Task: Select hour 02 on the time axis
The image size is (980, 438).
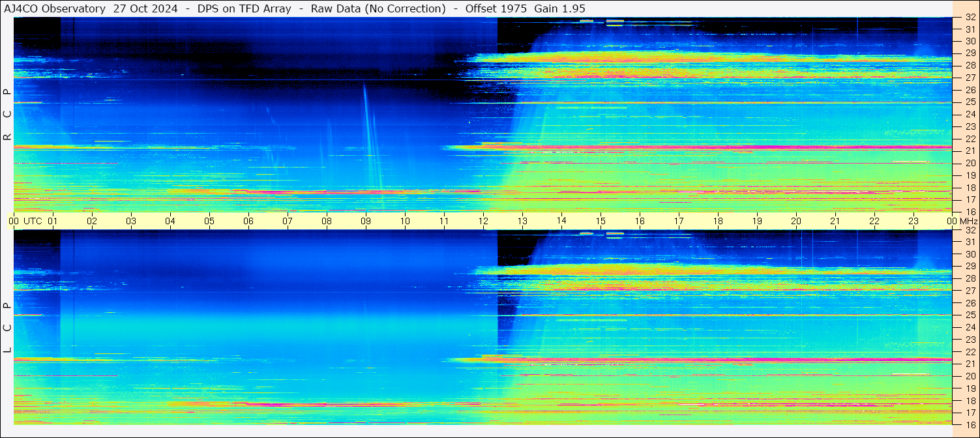Action: coord(92,221)
